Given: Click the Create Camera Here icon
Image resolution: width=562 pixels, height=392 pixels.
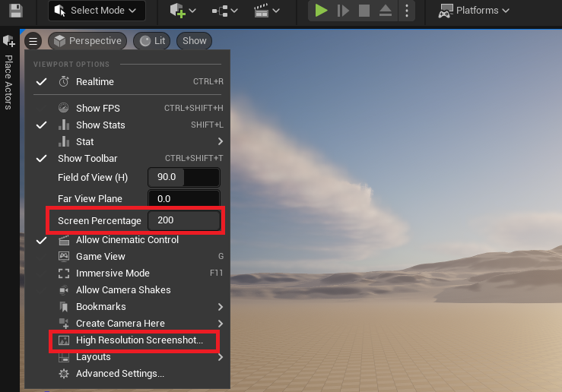Looking at the screenshot, I should click(x=64, y=324).
